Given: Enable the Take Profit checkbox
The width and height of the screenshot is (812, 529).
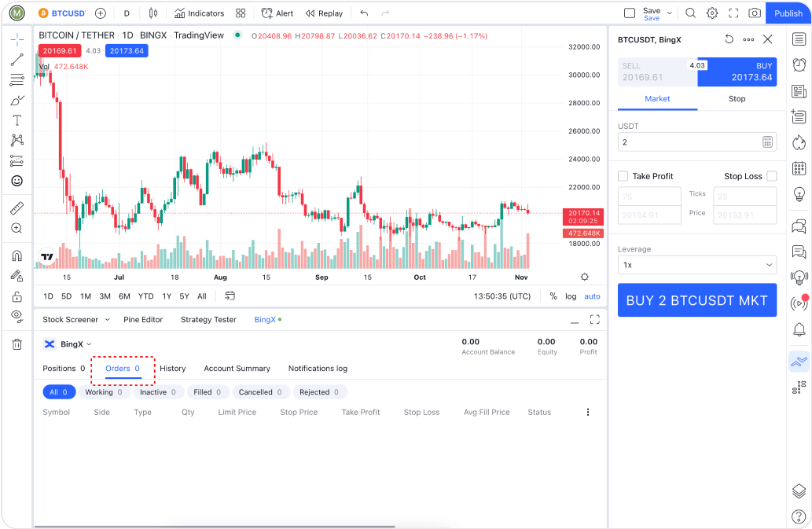Looking at the screenshot, I should point(623,176).
